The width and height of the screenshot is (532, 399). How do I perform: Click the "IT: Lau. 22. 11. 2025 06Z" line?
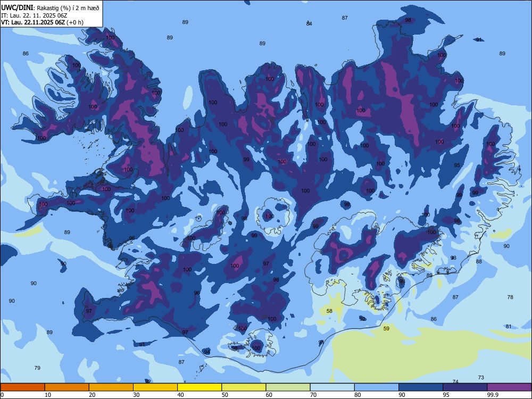point(33,15)
